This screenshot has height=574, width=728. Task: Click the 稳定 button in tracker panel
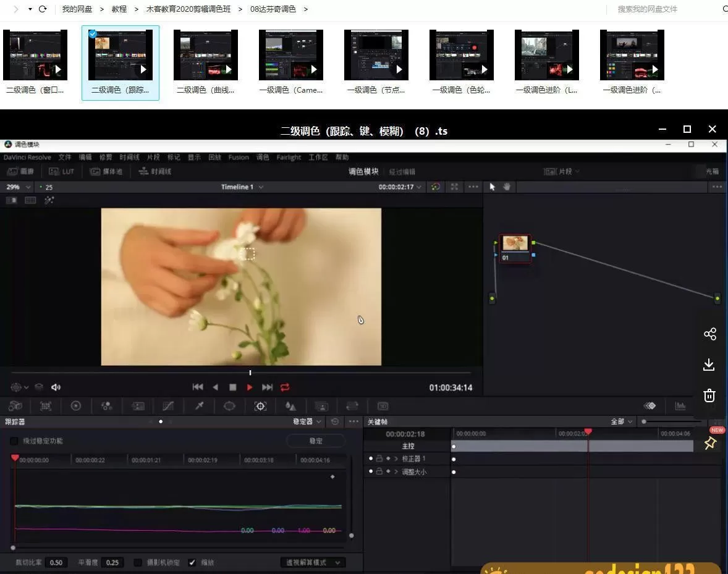click(x=316, y=441)
